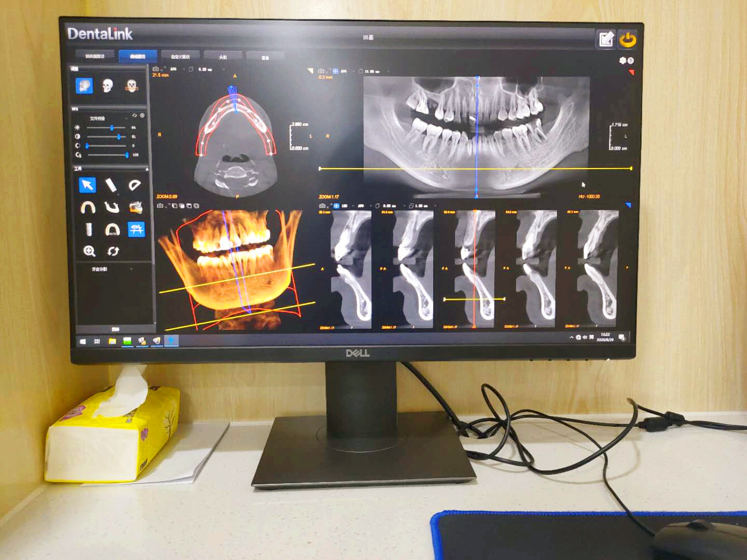Image resolution: width=747 pixels, height=560 pixels.
Task: Select the arrow pointer tool
Action: [x=87, y=185]
